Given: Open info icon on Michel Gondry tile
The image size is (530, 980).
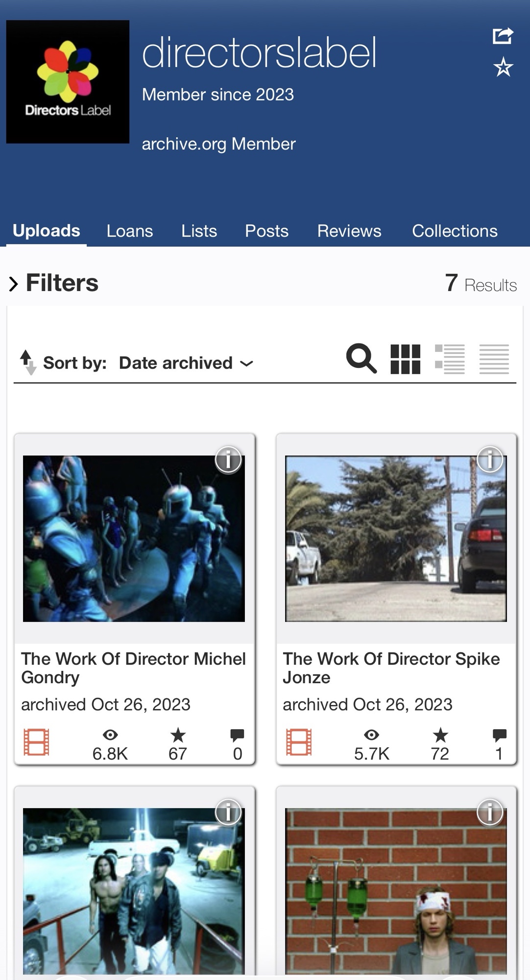Looking at the screenshot, I should 228,460.
